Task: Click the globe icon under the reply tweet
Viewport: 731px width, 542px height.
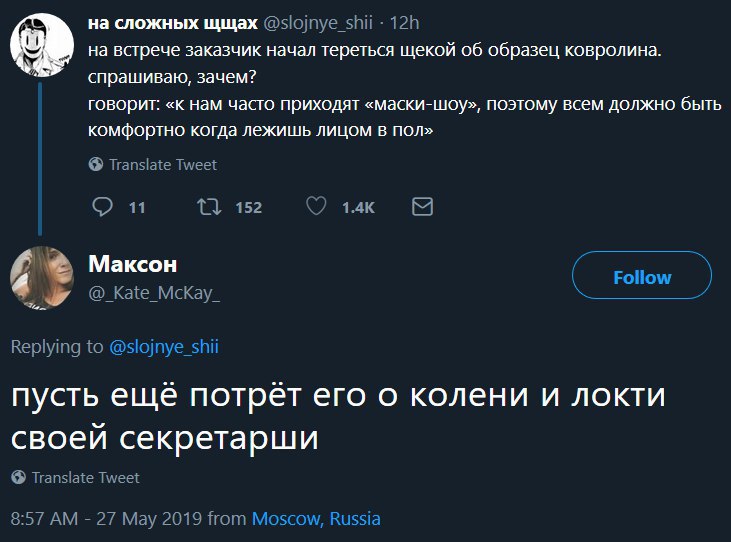Action: click(18, 478)
